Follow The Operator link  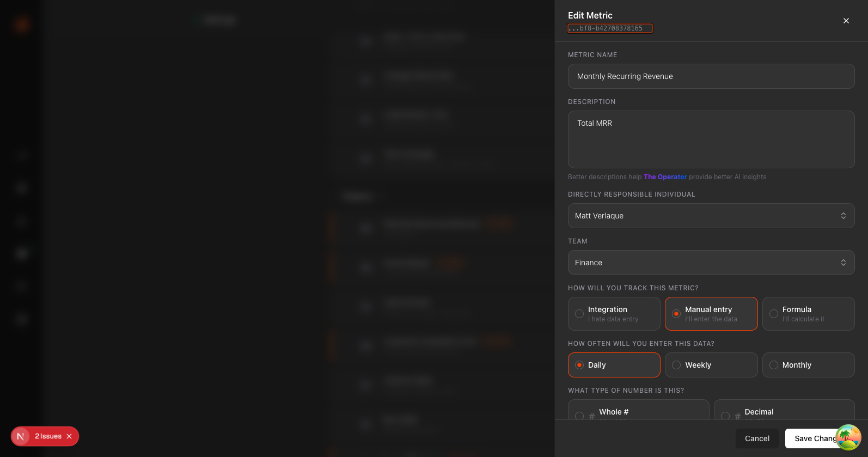point(665,177)
